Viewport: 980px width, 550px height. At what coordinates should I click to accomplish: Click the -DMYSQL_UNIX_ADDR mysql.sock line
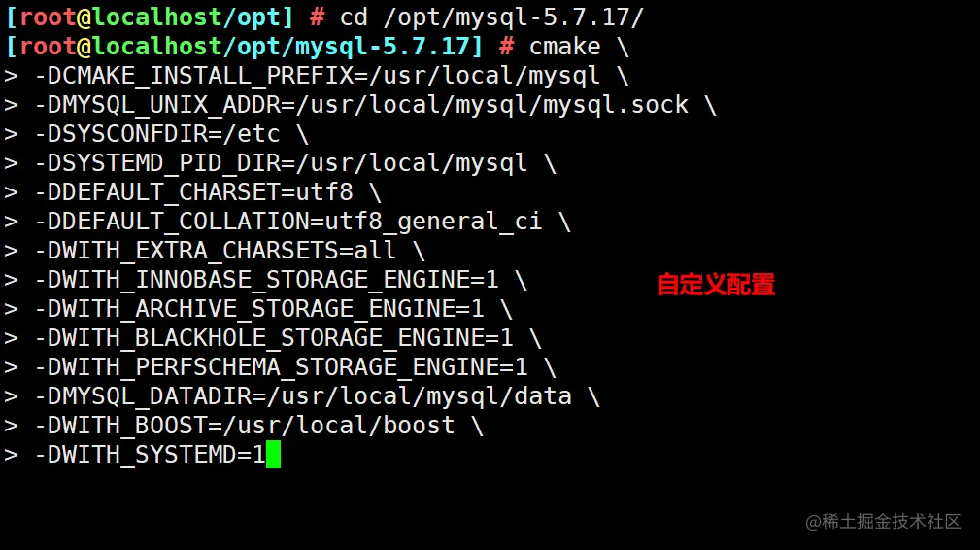tap(360, 104)
